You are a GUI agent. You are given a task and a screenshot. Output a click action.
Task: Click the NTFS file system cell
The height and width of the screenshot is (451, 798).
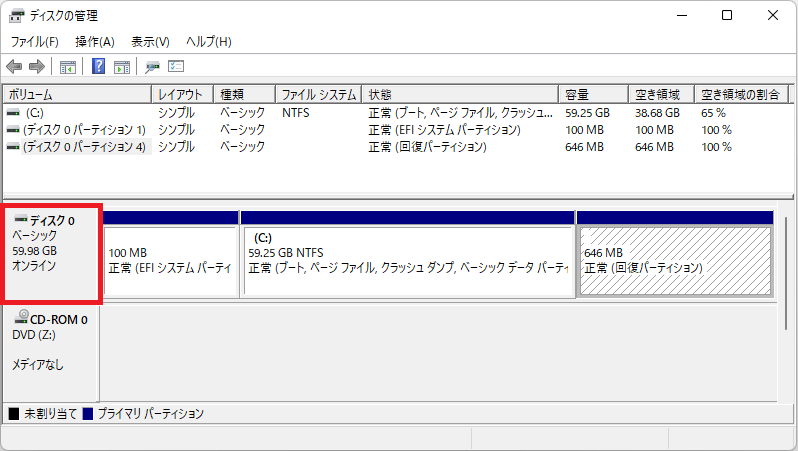(x=296, y=112)
